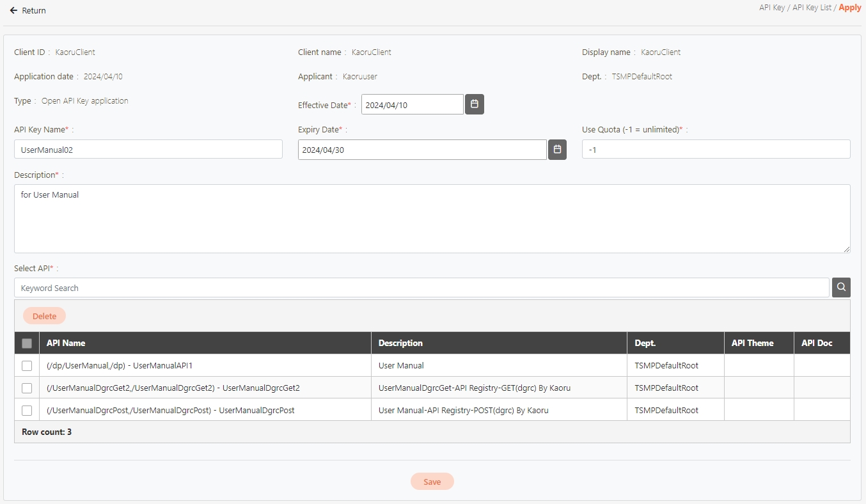
Task: Check the UserManualAPI1 row checkbox
Action: 27,366
